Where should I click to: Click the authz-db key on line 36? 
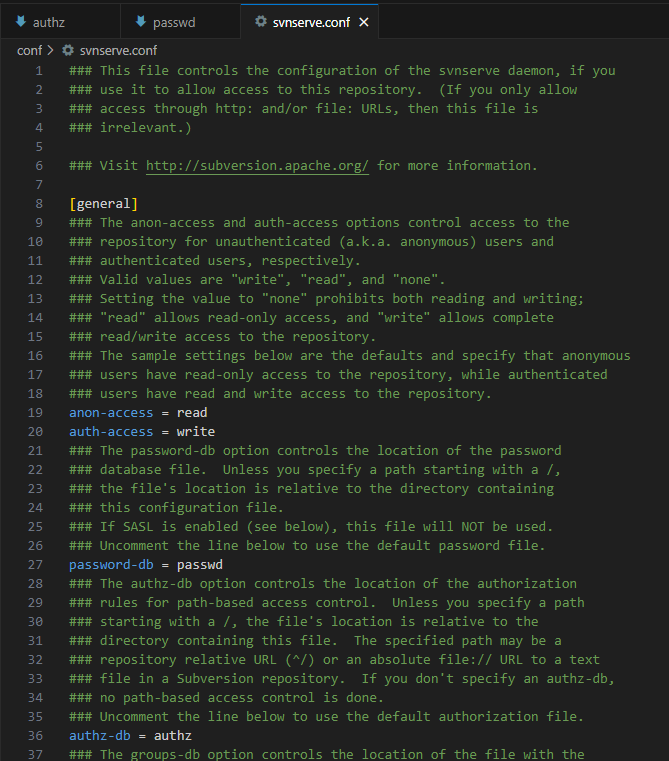pyautogui.click(x=100, y=736)
